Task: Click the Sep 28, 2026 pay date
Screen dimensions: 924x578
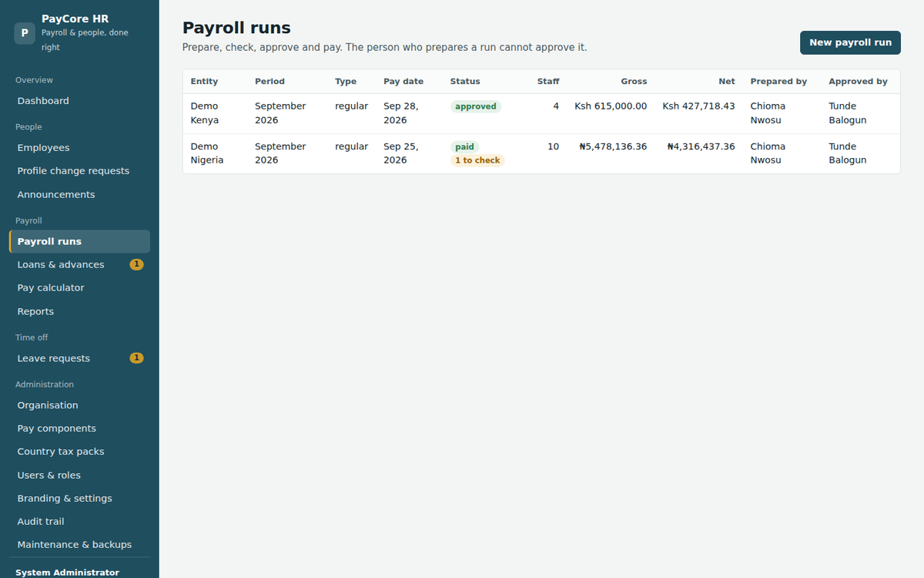Action: coord(401,113)
